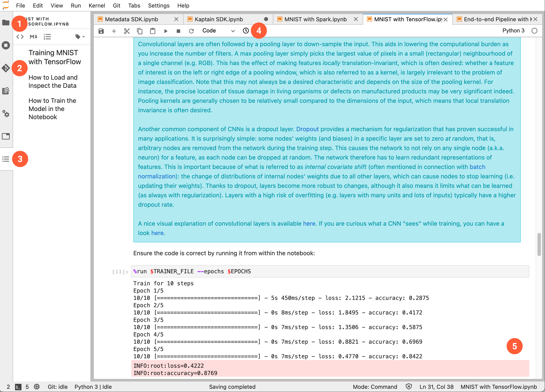Screen dimensions: 545x392
Task: Click the terminal count icon in status bar
Action: click(18, 387)
